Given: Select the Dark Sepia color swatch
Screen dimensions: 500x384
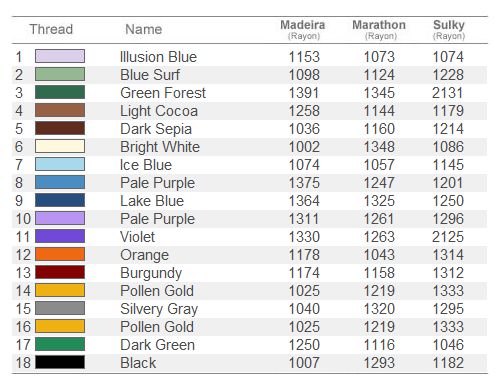Looking at the screenshot, I should click(x=60, y=128).
